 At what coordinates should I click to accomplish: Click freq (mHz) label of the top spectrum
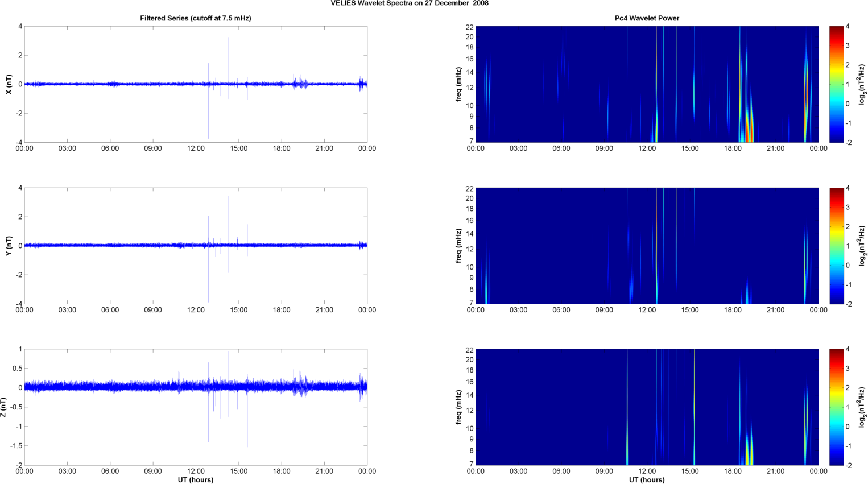(458, 84)
